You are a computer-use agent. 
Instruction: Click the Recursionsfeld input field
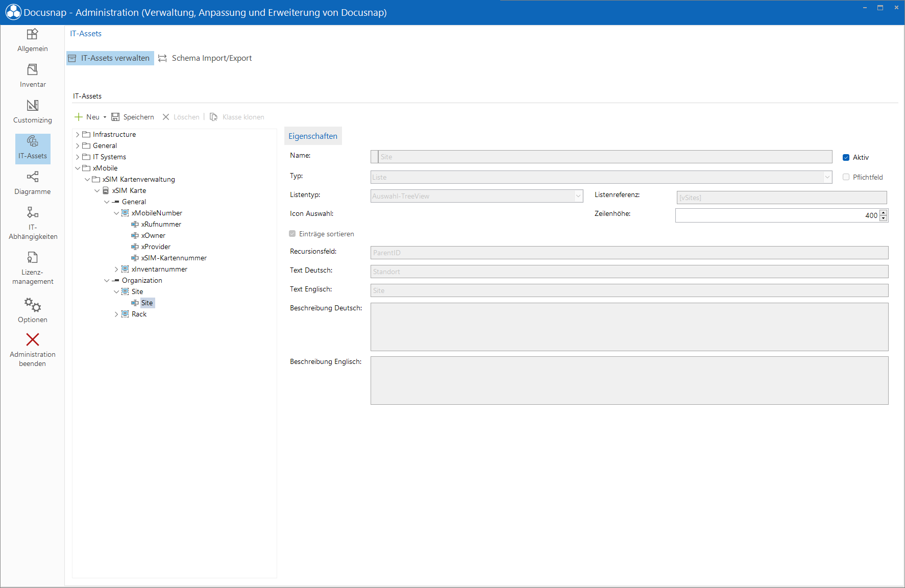[x=629, y=253]
